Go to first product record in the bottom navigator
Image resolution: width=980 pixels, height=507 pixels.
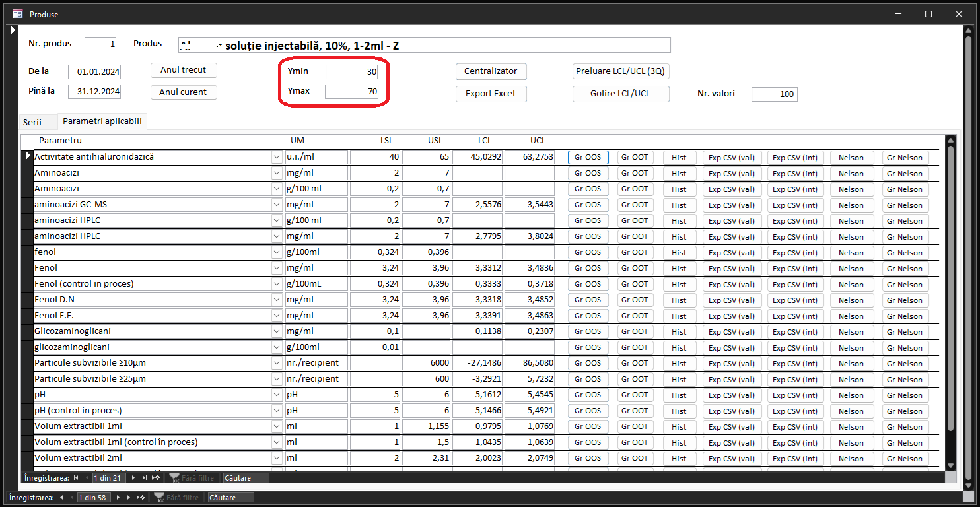[61, 498]
